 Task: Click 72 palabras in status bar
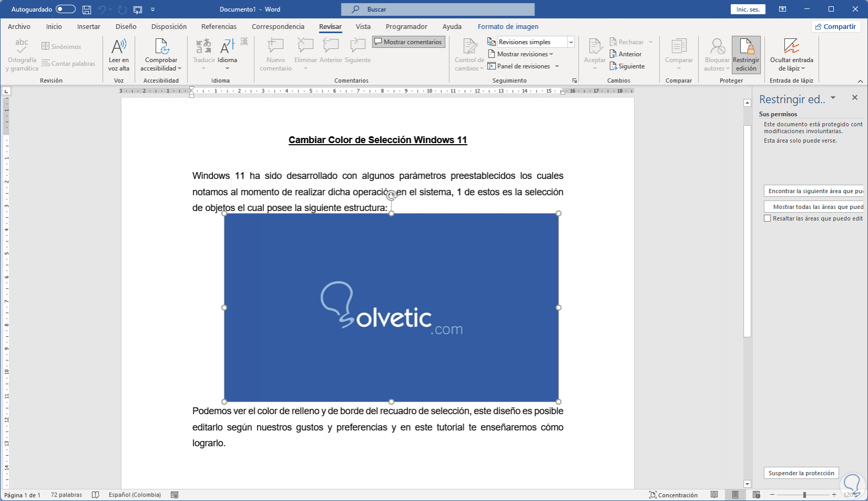click(66, 495)
